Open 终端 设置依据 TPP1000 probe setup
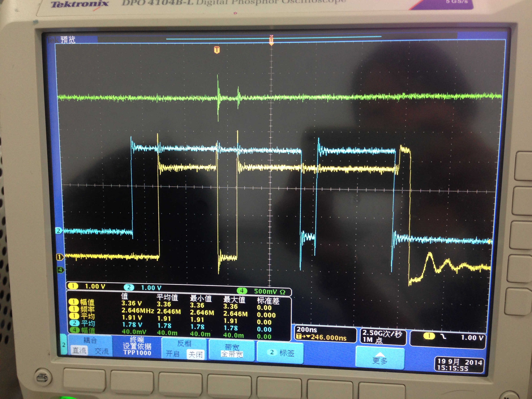532x399 pixels. pyautogui.click(x=137, y=346)
